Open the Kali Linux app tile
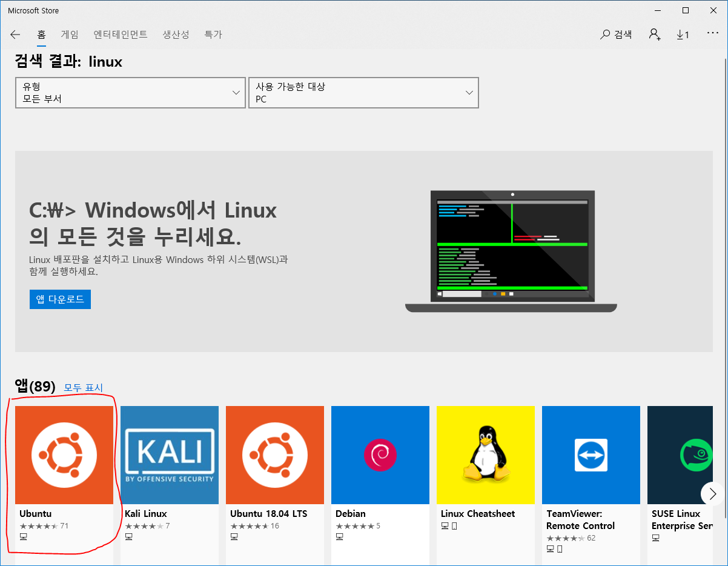This screenshot has width=728, height=566. click(x=170, y=455)
